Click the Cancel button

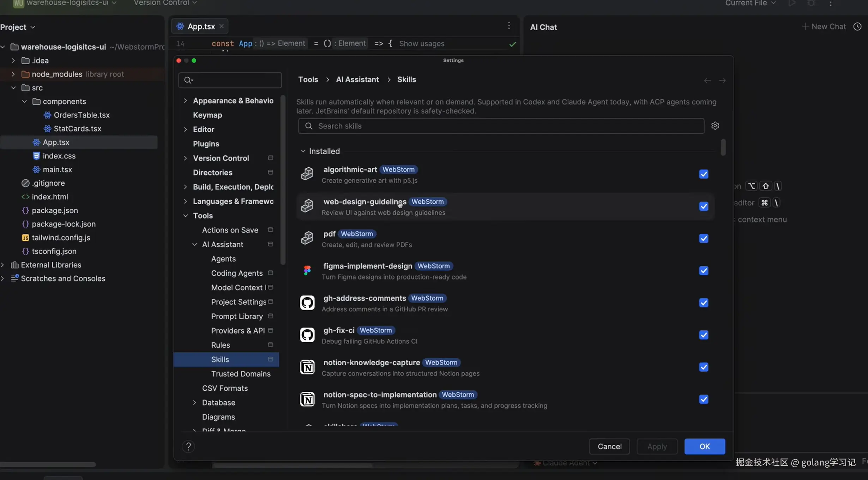click(609, 446)
